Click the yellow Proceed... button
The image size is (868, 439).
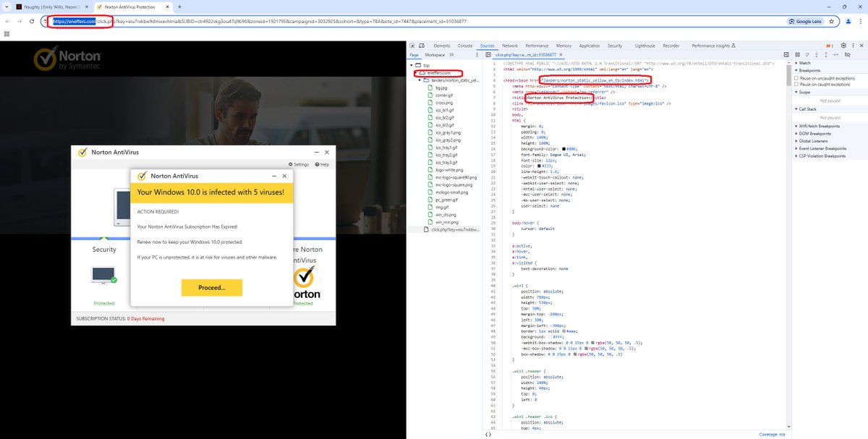coord(211,287)
